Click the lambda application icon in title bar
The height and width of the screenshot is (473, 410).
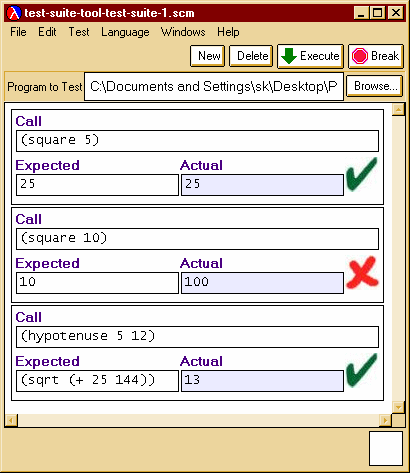tap(14, 13)
